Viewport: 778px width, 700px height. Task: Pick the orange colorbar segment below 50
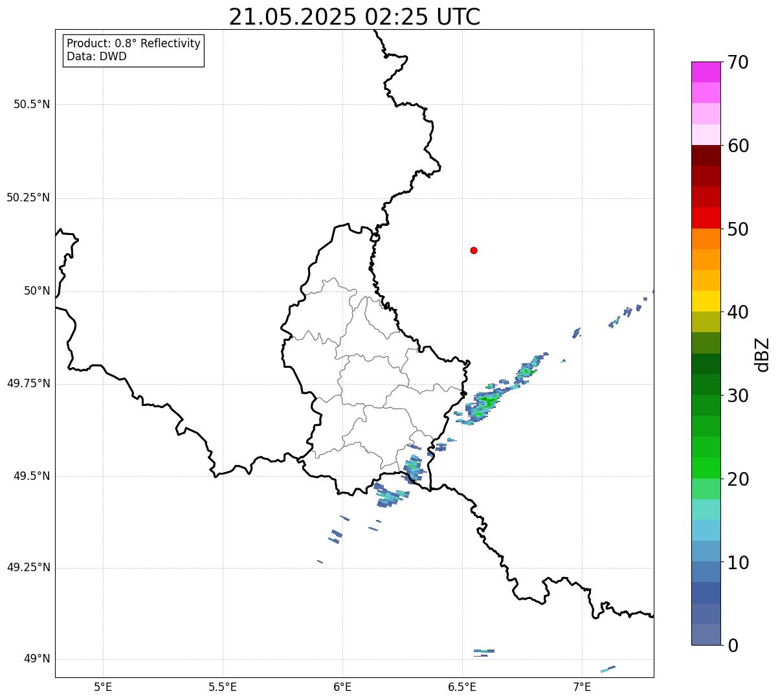click(706, 239)
